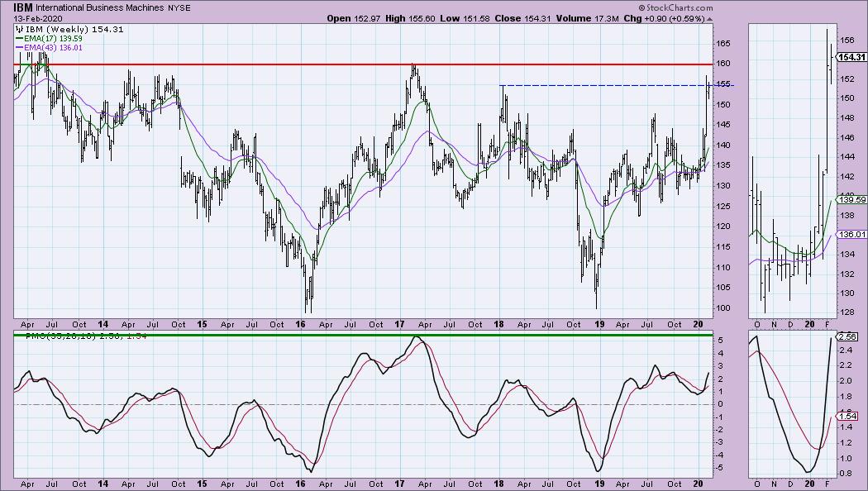Click the purple EMA(43) line swatch in legend
868x491 pixels.
pyautogui.click(x=19, y=48)
